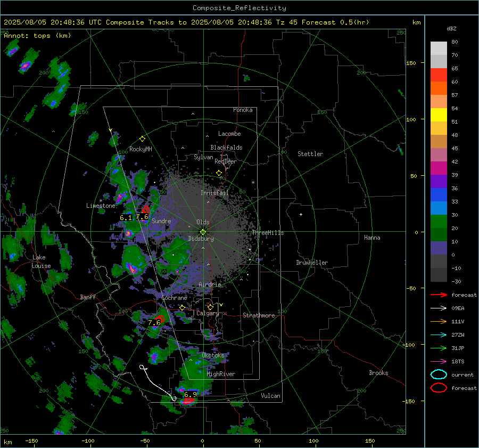This screenshot has height=448, width=479.
Task: Click the cyan current ellipse legend icon
Action: click(439, 374)
